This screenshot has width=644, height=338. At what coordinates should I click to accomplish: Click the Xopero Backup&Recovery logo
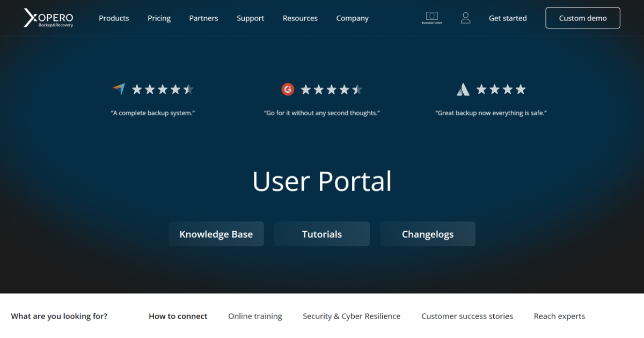48,18
